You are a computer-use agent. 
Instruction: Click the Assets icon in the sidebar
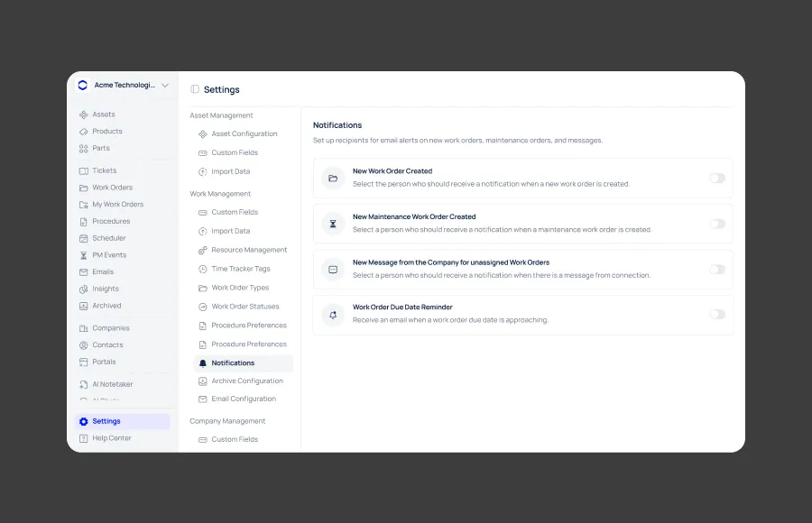click(83, 115)
